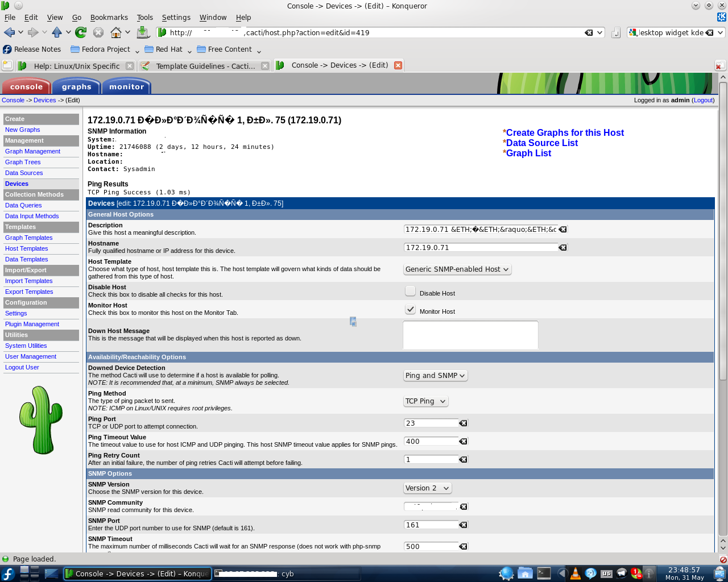Go up one level with the Up arrow
This screenshot has height=582, width=728.
tap(57, 32)
